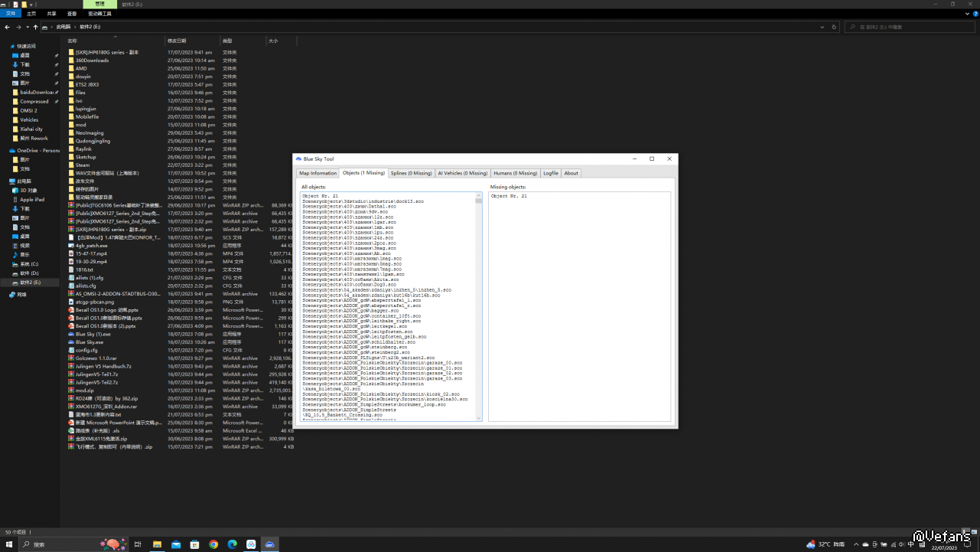Open the Mail app in taskbar
Screen dimensions: 980x552
(176, 544)
